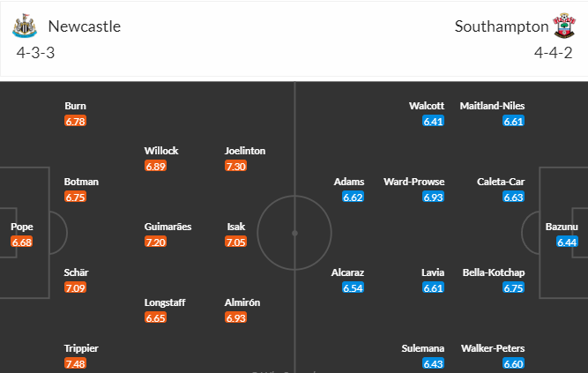Image resolution: width=588 pixels, height=373 pixels.
Task: Open player Isak on the pitch
Action: 236,227
